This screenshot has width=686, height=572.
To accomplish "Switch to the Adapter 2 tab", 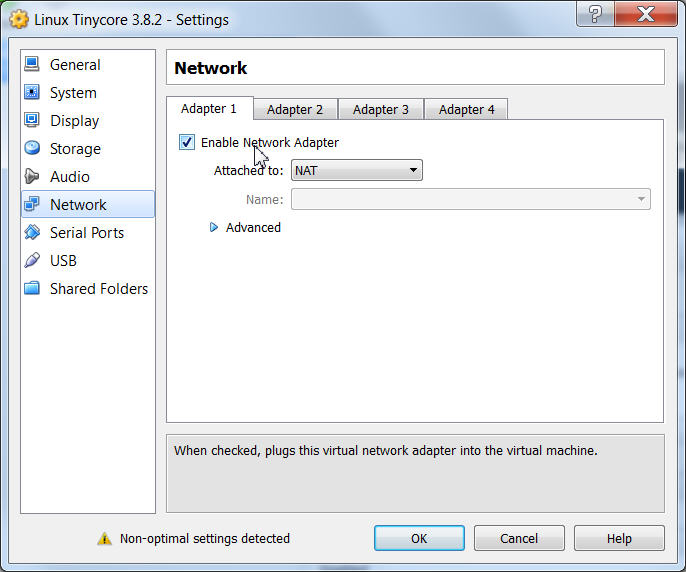I will pyautogui.click(x=295, y=110).
